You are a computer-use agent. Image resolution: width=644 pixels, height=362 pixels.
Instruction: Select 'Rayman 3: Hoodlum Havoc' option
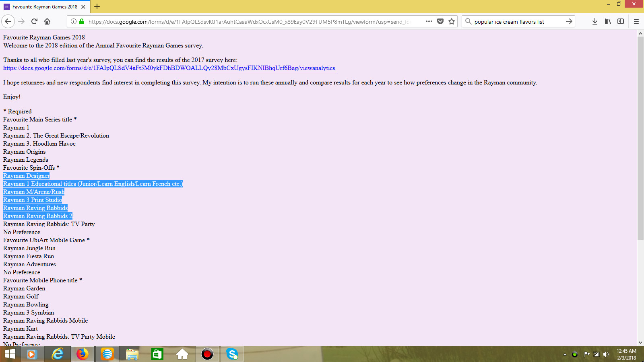coord(39,144)
